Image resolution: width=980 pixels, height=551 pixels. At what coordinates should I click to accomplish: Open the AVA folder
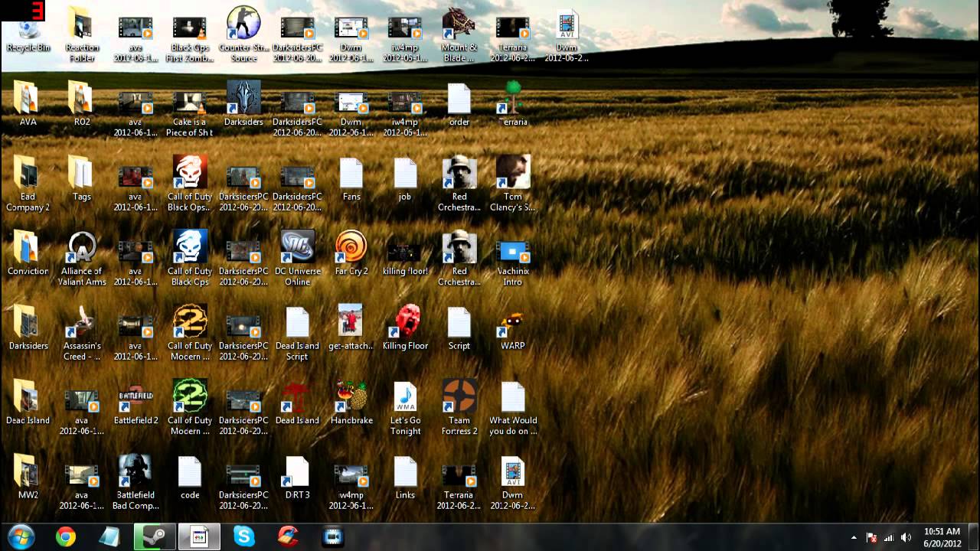click(x=28, y=104)
